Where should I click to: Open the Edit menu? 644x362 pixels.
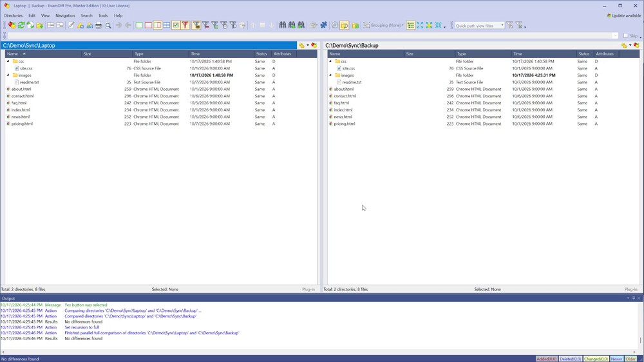tap(32, 15)
